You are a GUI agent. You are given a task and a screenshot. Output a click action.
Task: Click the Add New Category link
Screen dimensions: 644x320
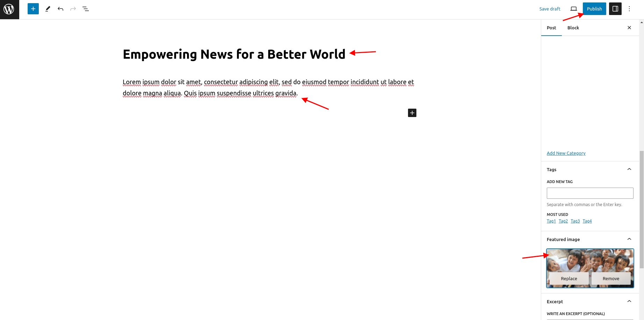(566, 153)
